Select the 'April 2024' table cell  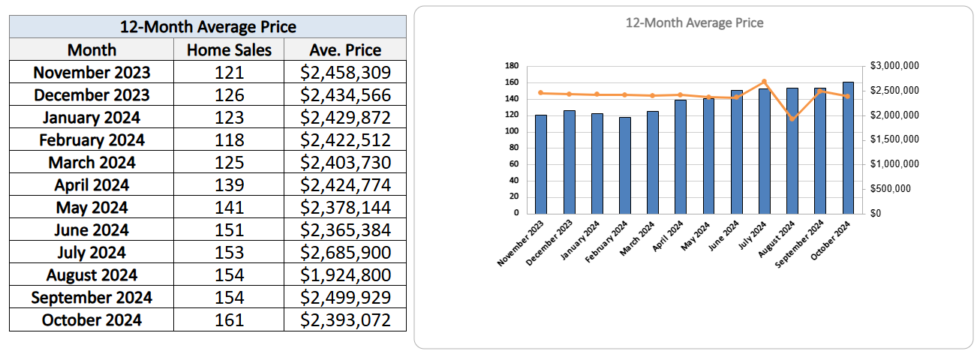pyautogui.click(x=92, y=184)
